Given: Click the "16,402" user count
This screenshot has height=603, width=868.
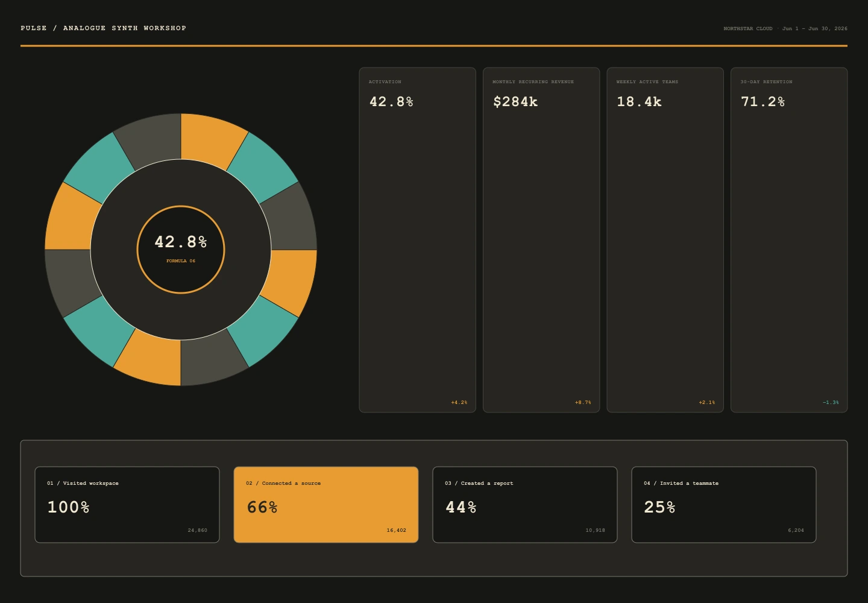Looking at the screenshot, I should point(396,531).
